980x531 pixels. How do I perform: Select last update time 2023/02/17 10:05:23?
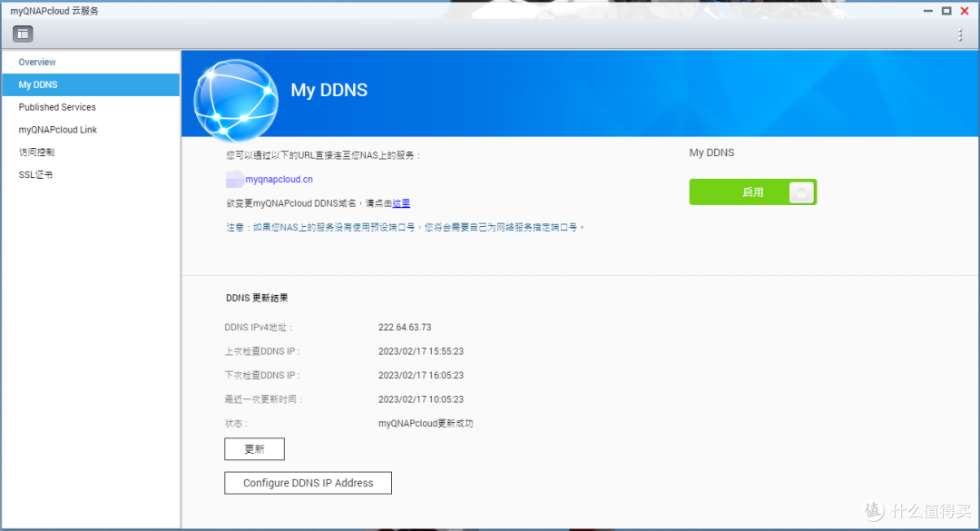tap(421, 399)
